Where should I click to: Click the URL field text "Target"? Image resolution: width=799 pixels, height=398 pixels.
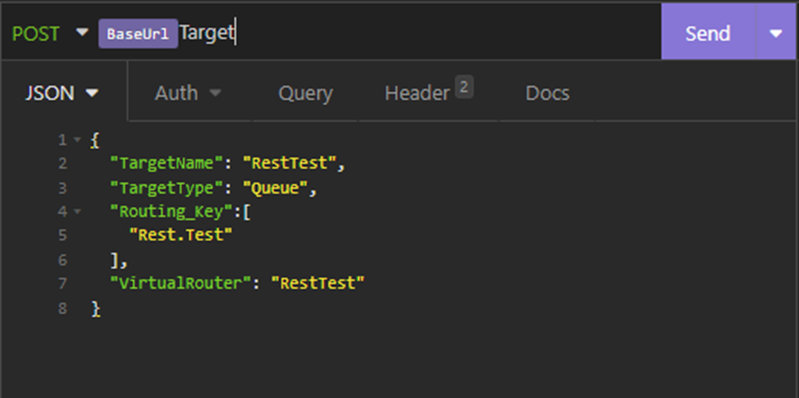pos(207,33)
